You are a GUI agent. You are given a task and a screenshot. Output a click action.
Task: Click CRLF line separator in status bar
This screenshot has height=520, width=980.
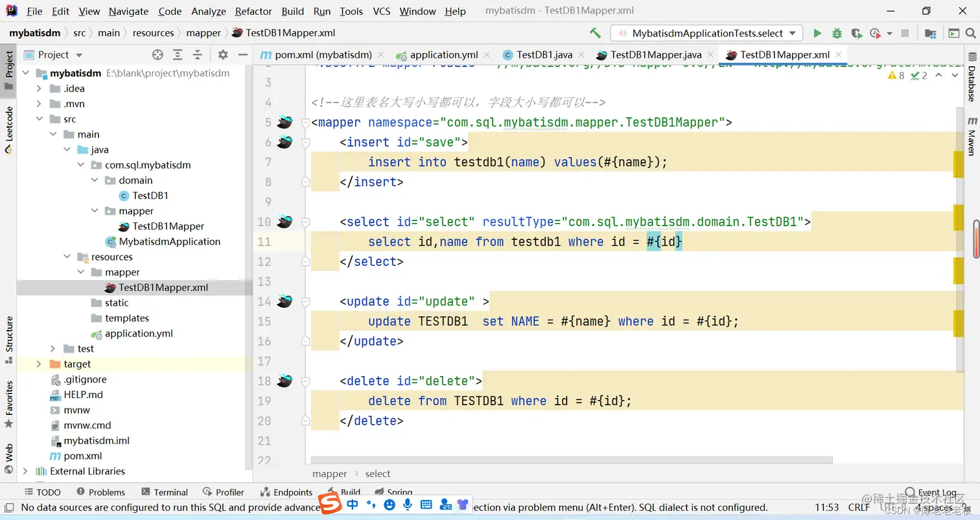point(859,507)
